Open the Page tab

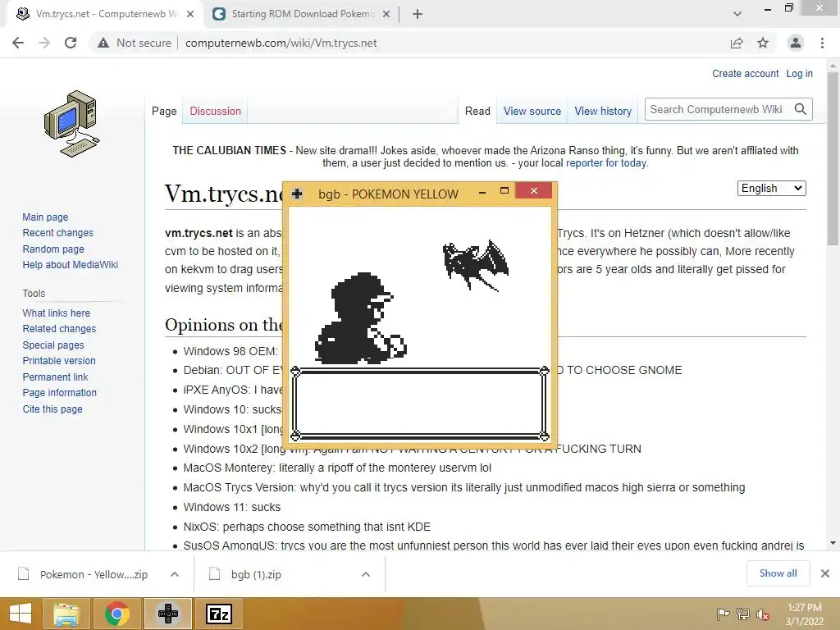pos(164,111)
